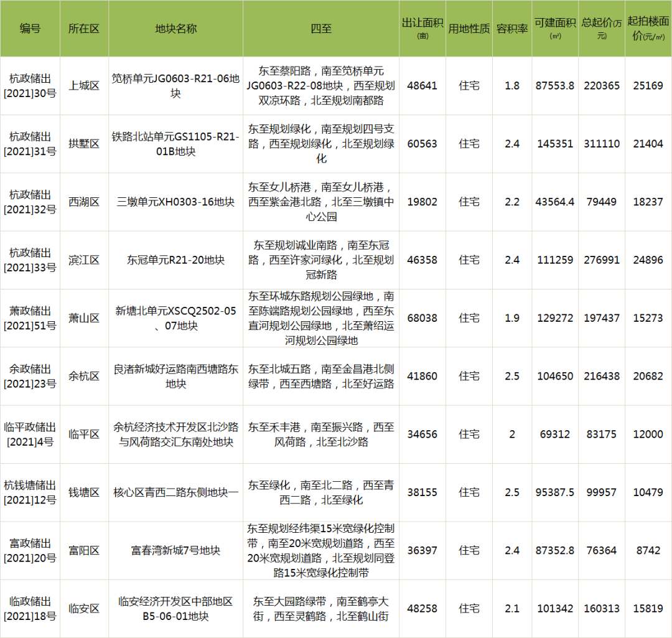Click boundaries cell 东至大园路绿带
Screen dimensions: 672x638
click(x=321, y=608)
